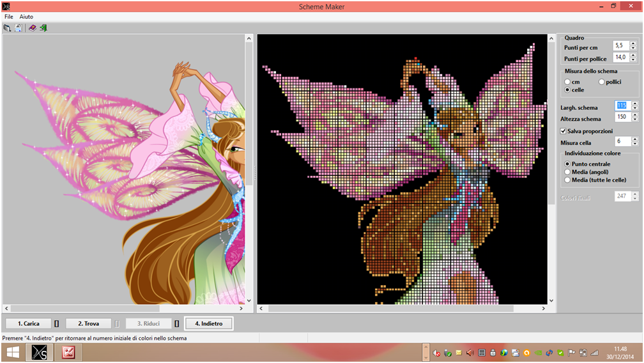Screen dimensions: 644x363
Task: Select the pollici measurement radio button
Action: click(602, 82)
